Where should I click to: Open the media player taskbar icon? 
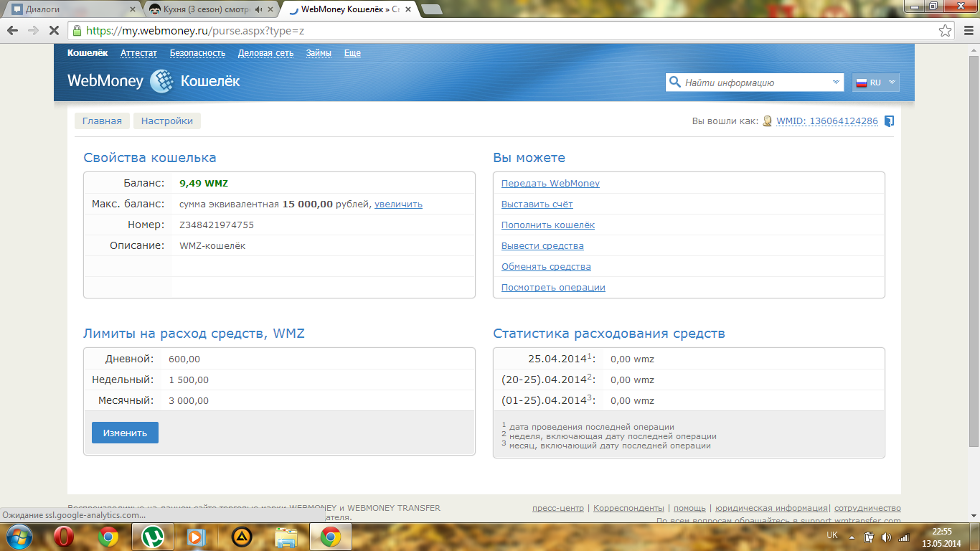click(195, 537)
